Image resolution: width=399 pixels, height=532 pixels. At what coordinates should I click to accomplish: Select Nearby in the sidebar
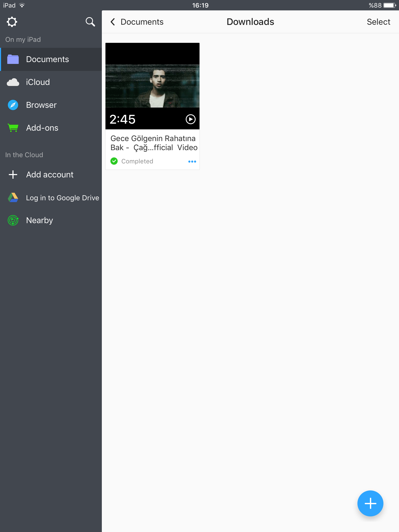pyautogui.click(x=51, y=220)
